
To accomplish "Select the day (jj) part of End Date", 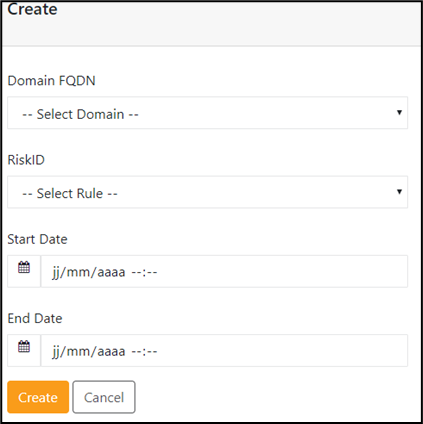I will [x=56, y=352].
